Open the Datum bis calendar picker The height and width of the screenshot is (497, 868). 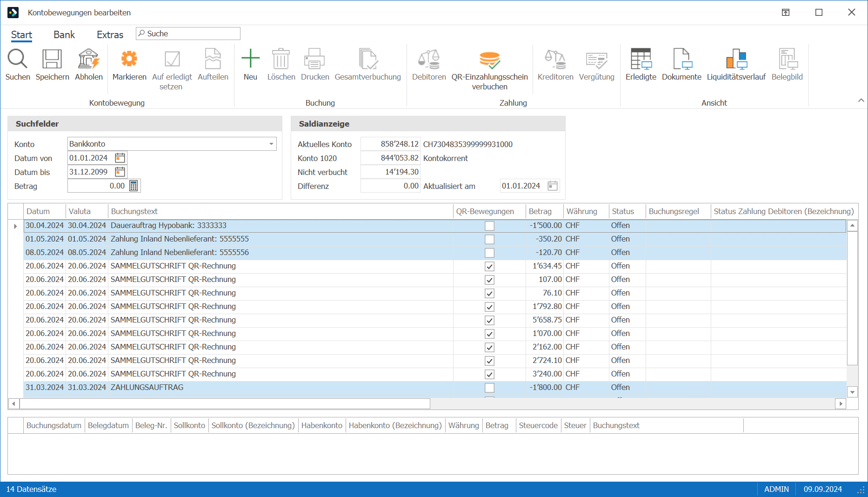120,172
